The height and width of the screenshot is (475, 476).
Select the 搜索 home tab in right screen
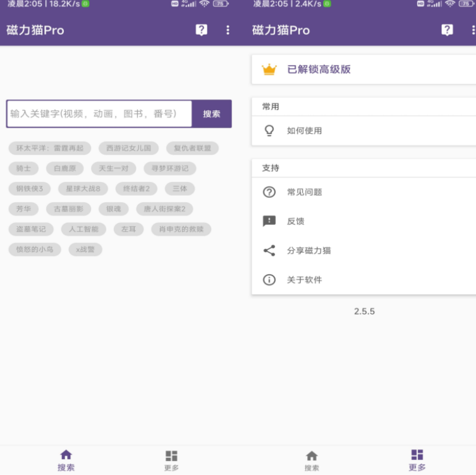[x=312, y=460]
